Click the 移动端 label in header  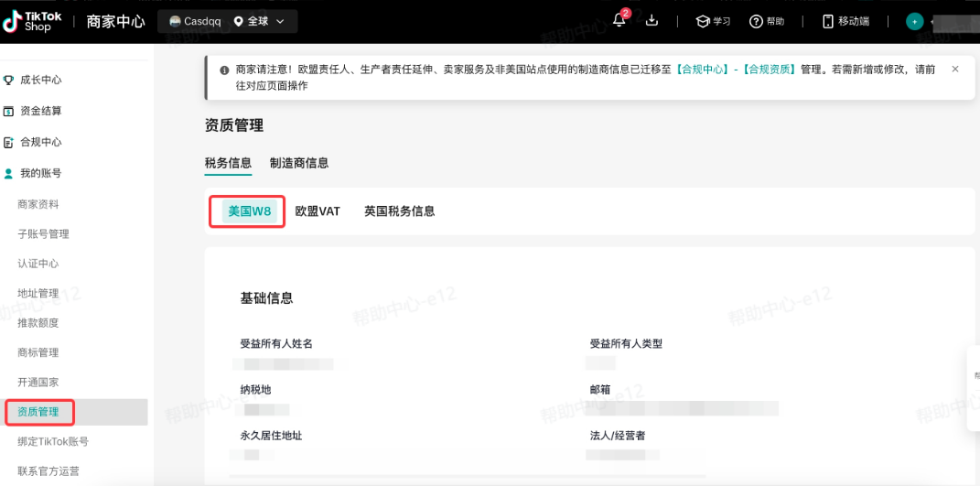854,21
